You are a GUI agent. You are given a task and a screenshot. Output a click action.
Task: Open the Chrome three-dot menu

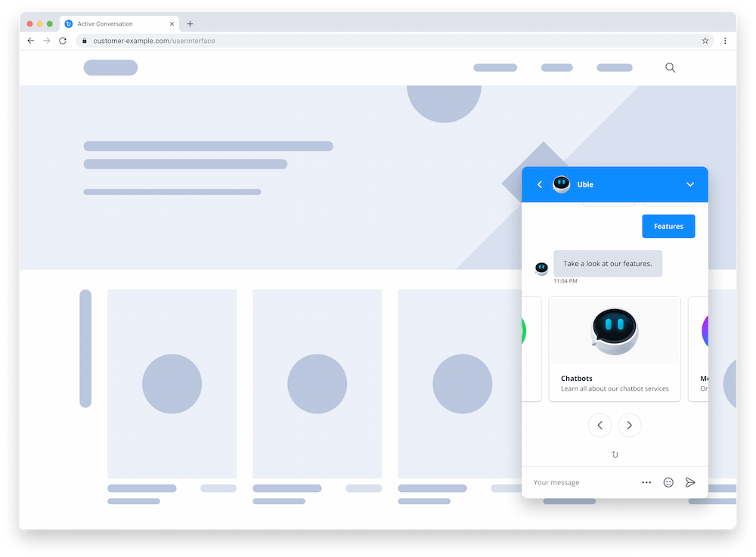click(x=725, y=40)
